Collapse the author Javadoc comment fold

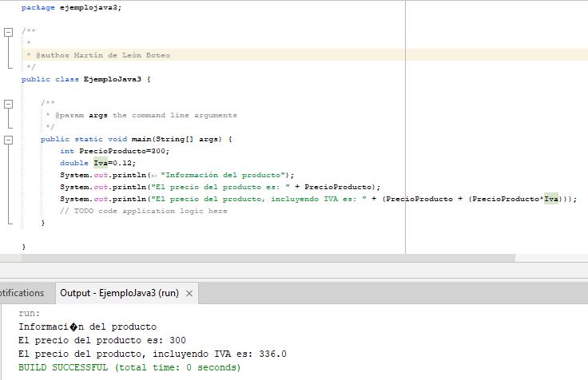pos(8,32)
